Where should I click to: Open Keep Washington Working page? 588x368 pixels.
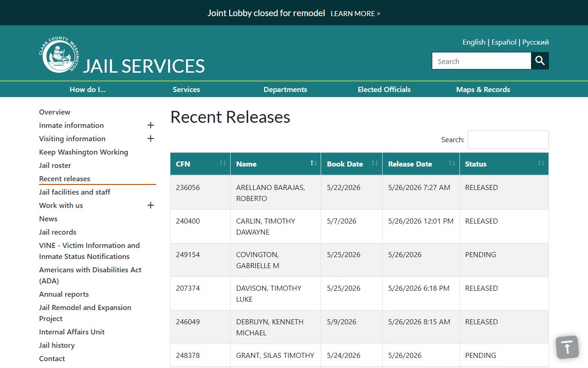[x=84, y=152]
